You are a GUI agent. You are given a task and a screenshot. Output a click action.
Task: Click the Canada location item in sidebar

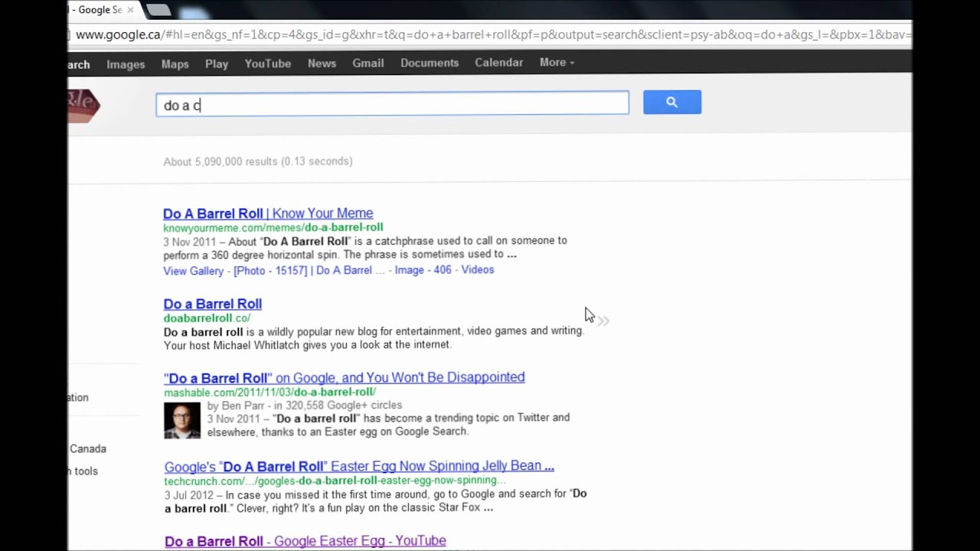click(x=88, y=449)
